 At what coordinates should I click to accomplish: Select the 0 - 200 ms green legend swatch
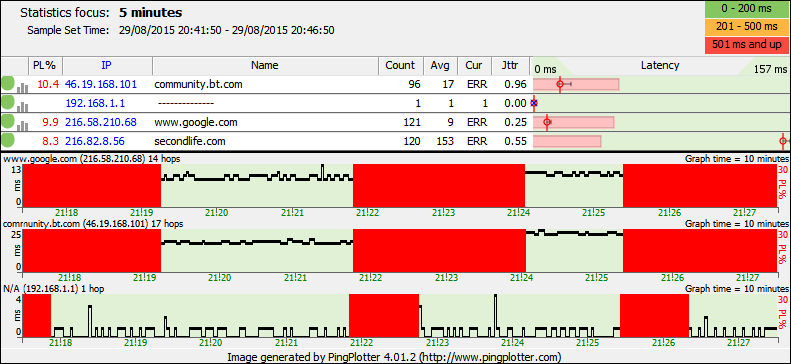pyautogui.click(x=747, y=10)
